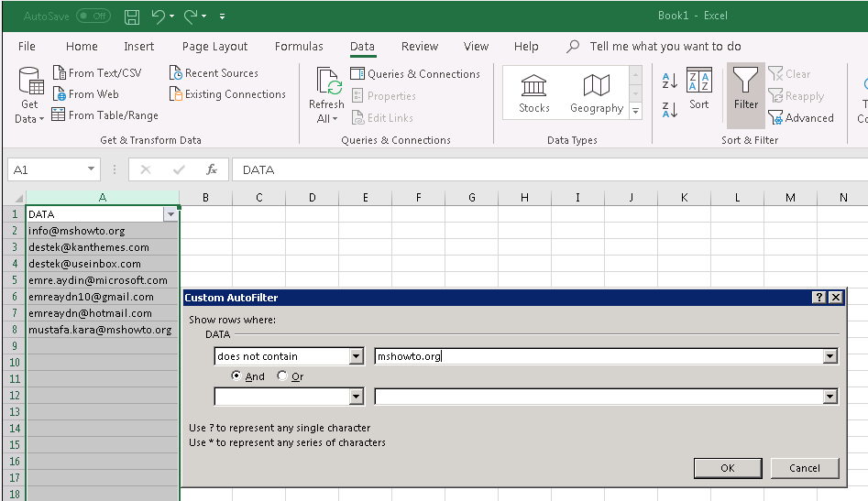Open the Sort dialog
The image size is (868, 501).
click(698, 89)
